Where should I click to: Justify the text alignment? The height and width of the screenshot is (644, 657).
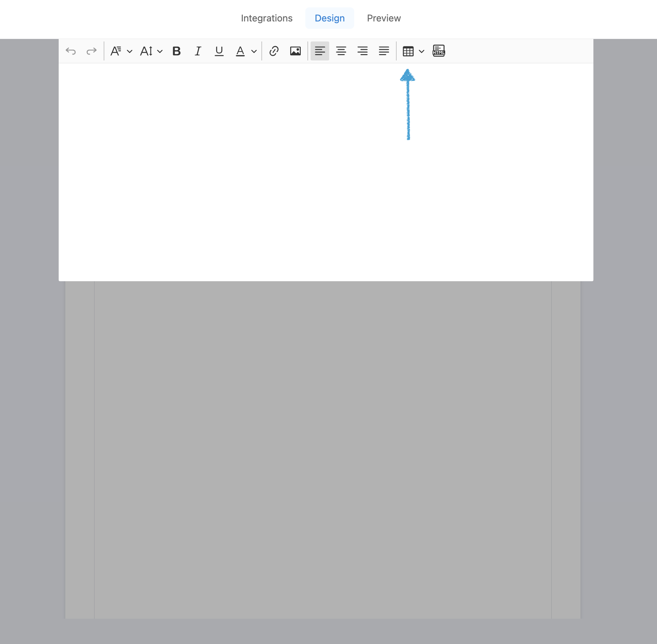tap(384, 51)
